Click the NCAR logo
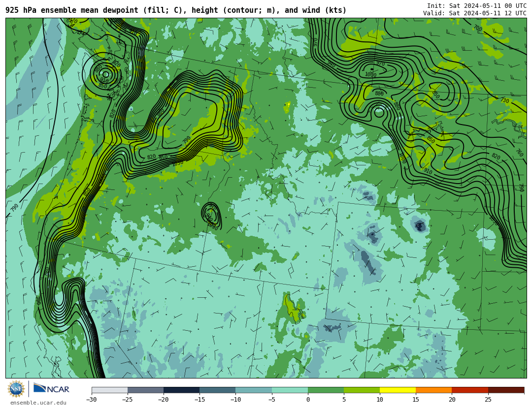The image size is (532, 409). pos(52,389)
